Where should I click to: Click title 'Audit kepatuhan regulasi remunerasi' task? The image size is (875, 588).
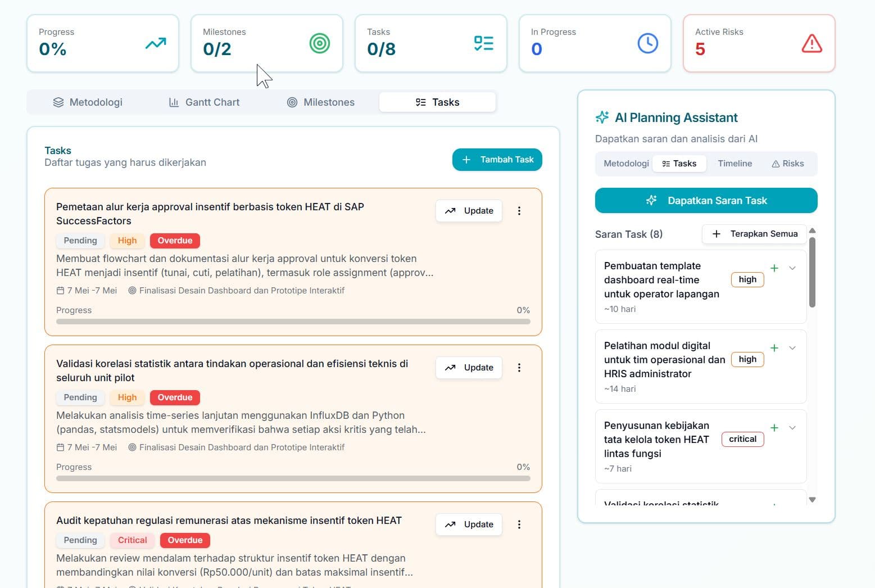click(229, 521)
